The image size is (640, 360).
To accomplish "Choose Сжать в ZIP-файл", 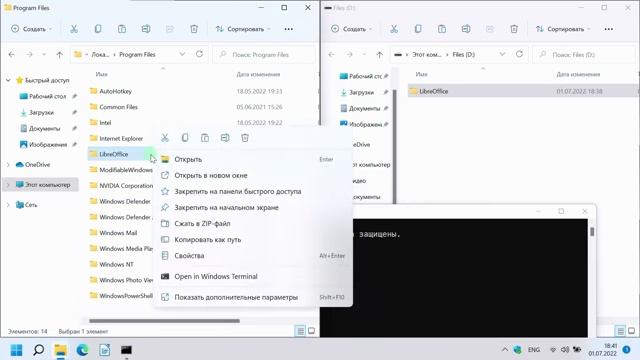I will (x=253, y=224).
